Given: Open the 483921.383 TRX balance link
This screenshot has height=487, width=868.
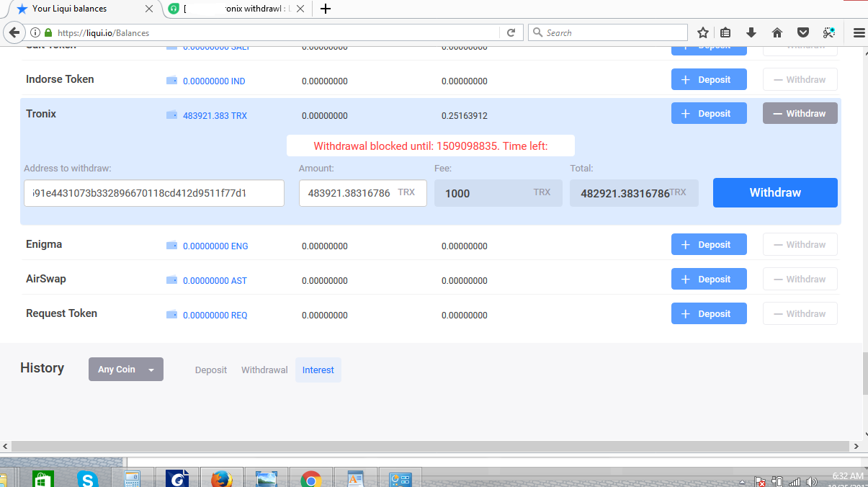Looking at the screenshot, I should [215, 115].
